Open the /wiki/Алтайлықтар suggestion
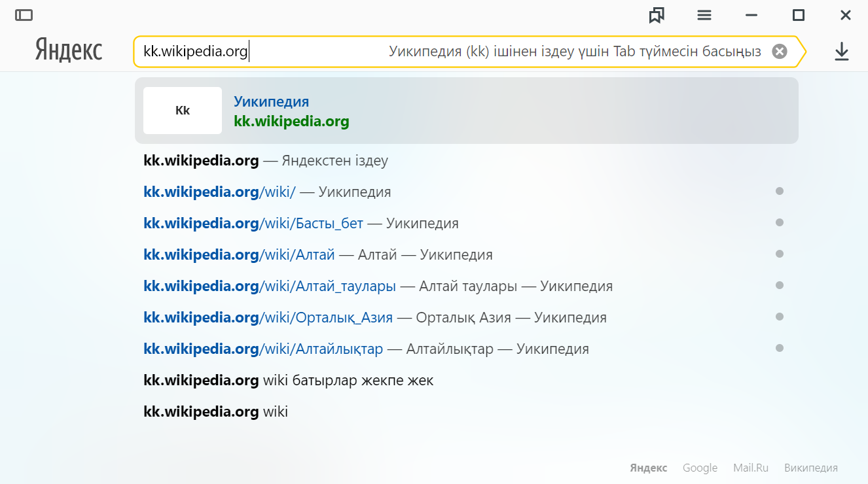 pos(366,349)
